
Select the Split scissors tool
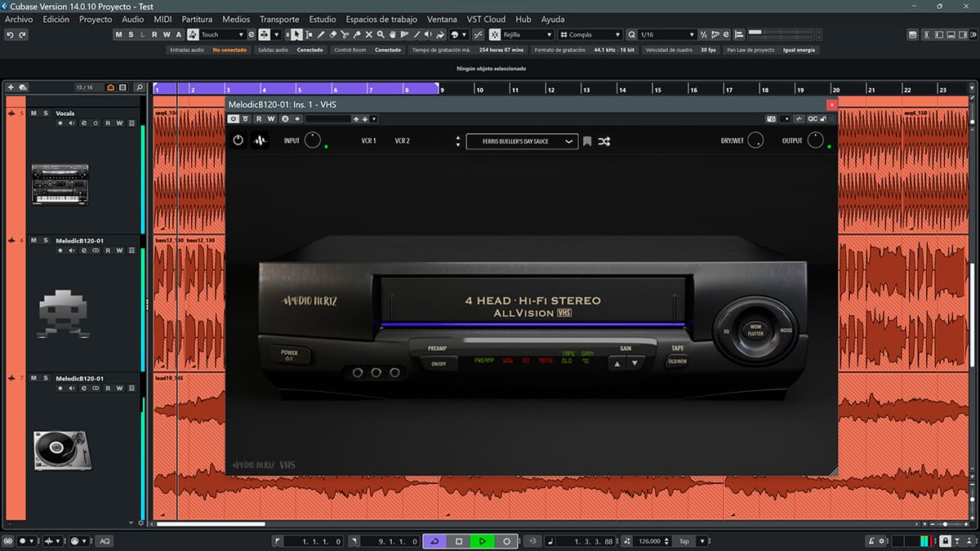345,35
